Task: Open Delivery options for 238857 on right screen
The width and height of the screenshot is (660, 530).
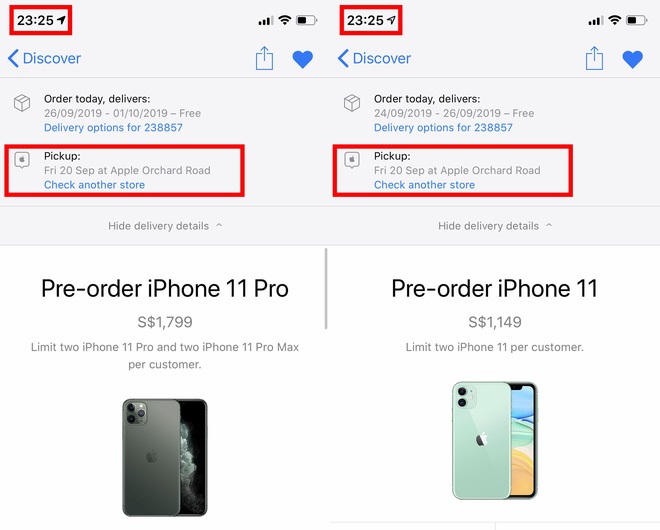Action: point(443,128)
